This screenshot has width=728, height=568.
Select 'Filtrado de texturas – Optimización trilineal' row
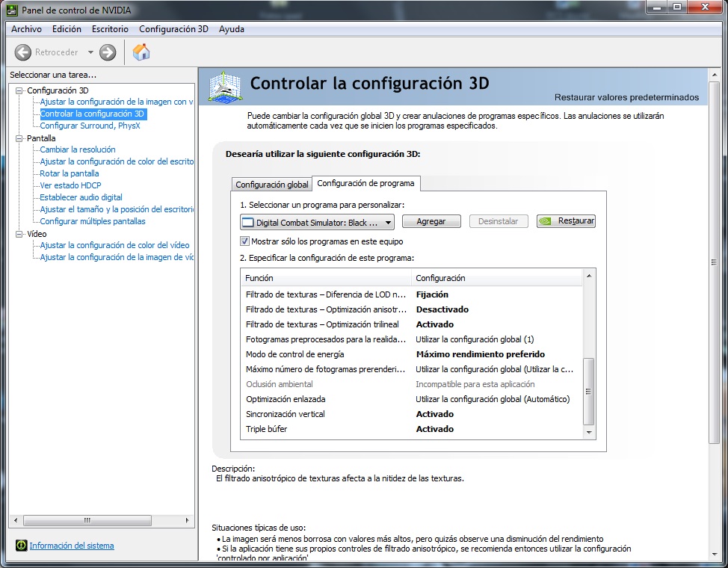[x=411, y=324]
